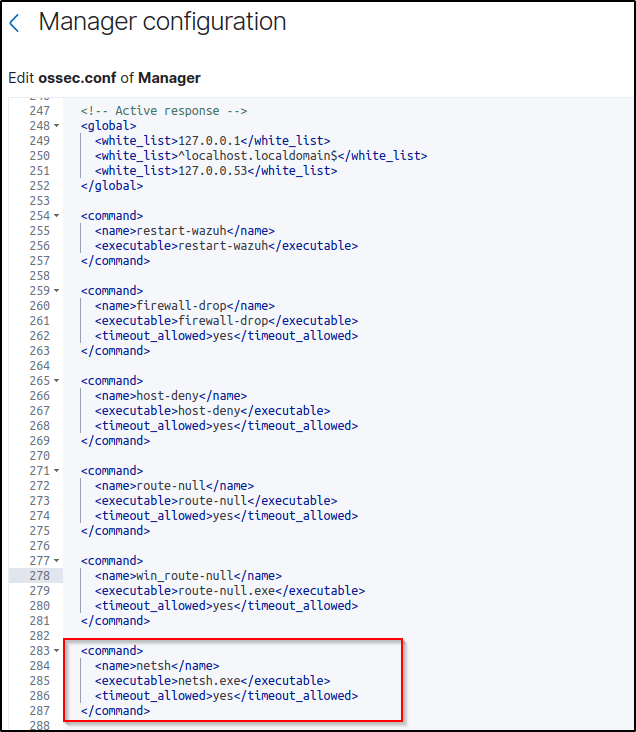Click the back chevron beside Manager configuration
The width and height of the screenshot is (636, 732).
14,23
